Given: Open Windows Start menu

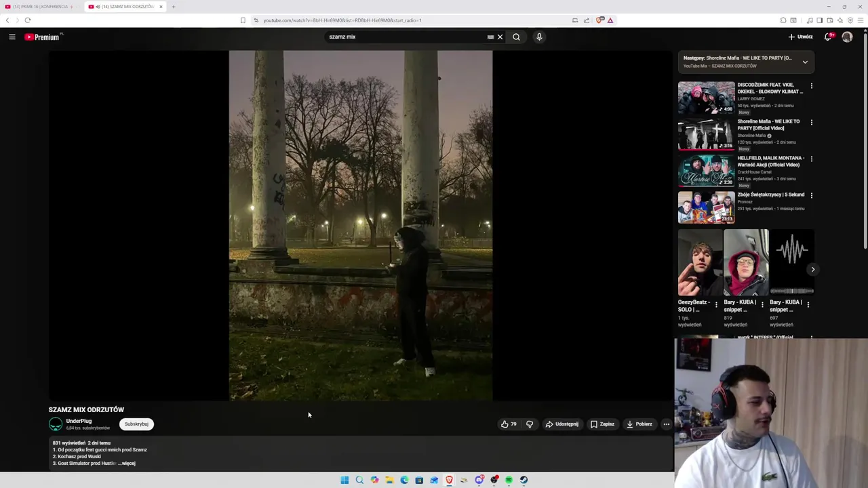Looking at the screenshot, I should point(344,480).
